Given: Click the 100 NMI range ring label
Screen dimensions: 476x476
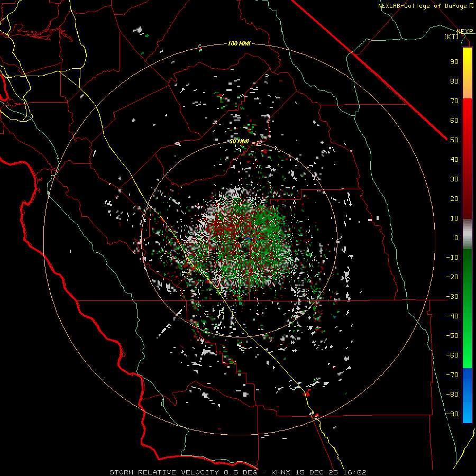Looking at the screenshot, I should point(239,44).
